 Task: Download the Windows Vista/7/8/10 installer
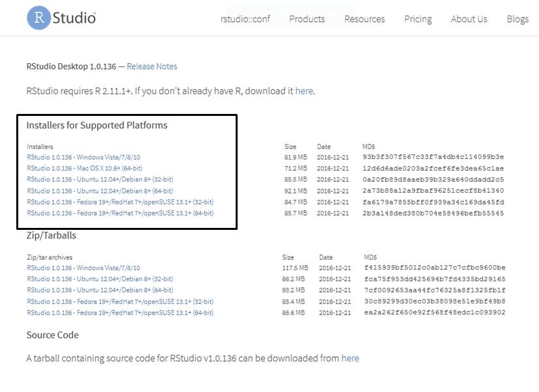83,157
